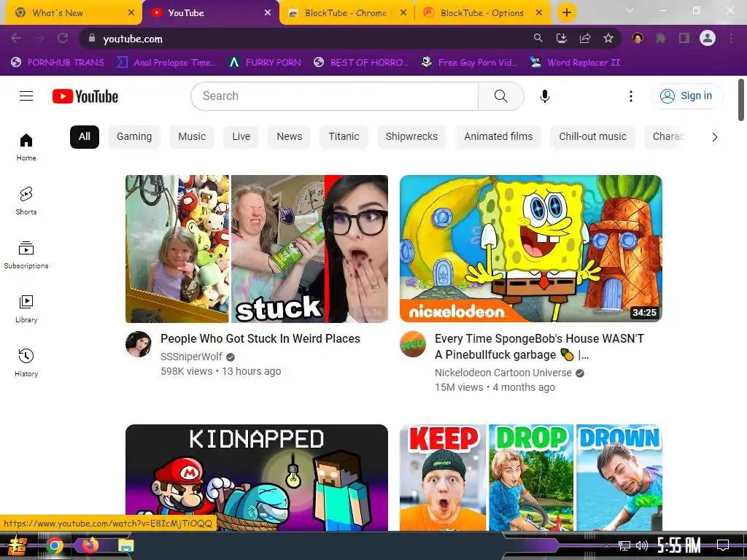Start voice search with the microphone

544,96
